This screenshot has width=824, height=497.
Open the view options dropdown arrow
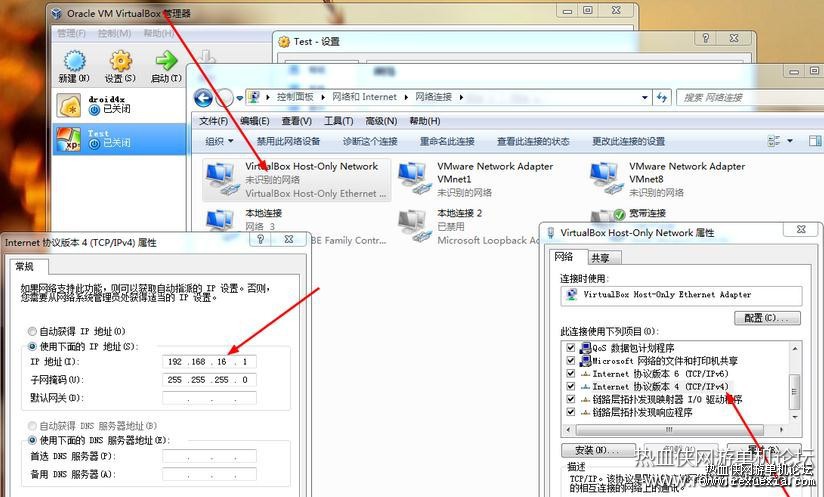[x=790, y=141]
